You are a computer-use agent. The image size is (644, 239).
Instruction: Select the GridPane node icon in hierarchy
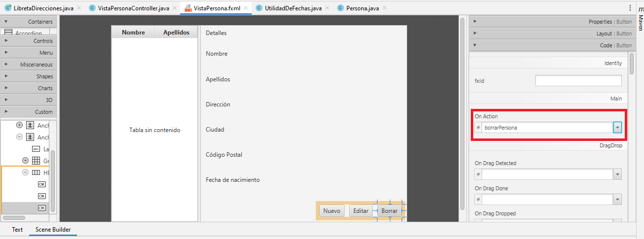(36, 161)
